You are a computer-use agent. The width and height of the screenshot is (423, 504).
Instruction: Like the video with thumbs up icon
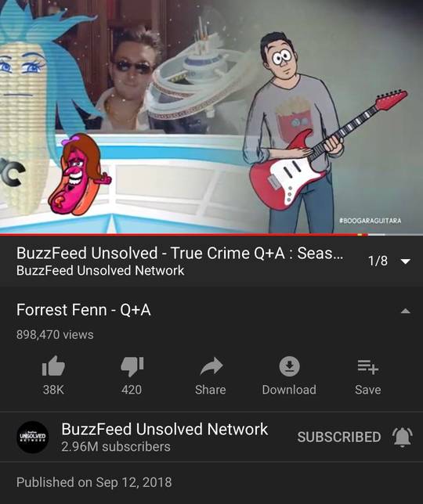[53, 365]
